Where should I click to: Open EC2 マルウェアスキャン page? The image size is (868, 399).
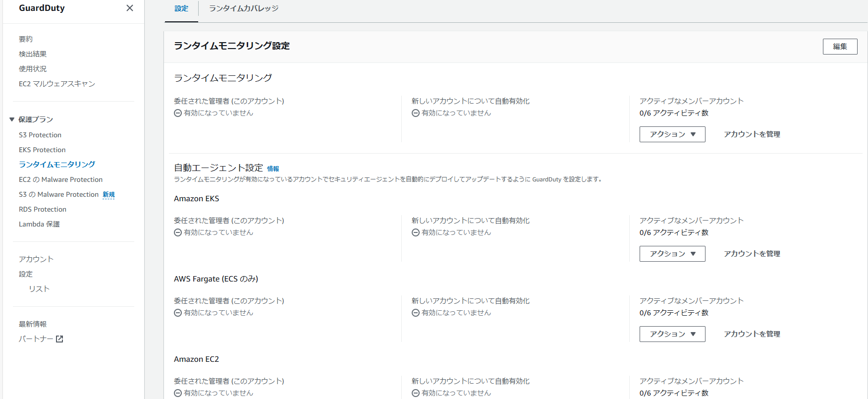pos(57,84)
